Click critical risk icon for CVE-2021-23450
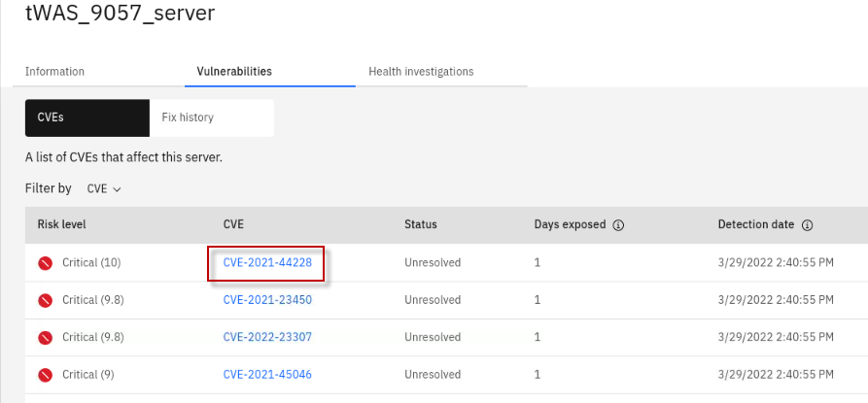Image resolution: width=868 pixels, height=403 pixels. point(45,300)
